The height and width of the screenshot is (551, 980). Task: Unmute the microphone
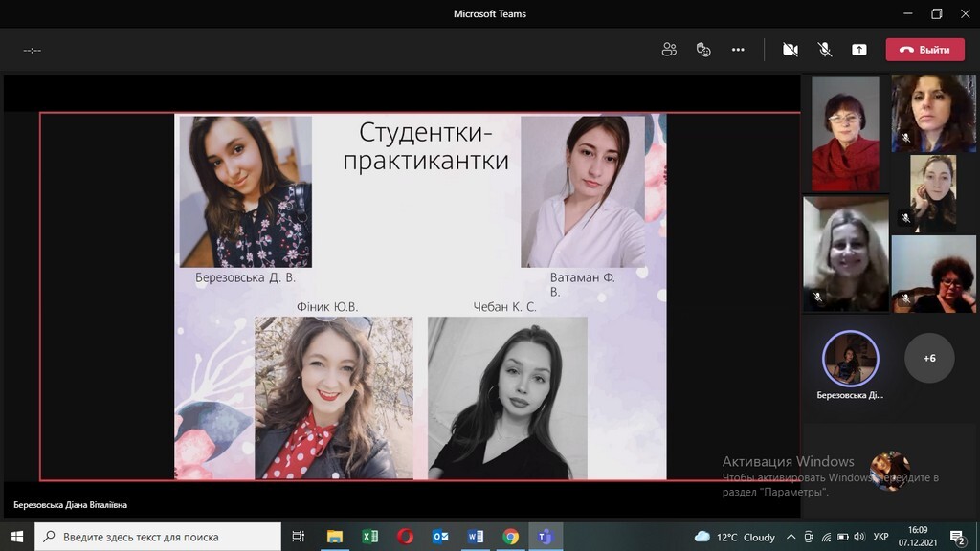[x=824, y=50]
